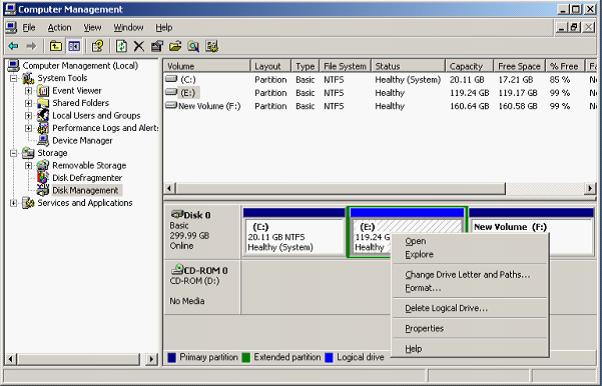Screen dimensions: 602x386
Task: Select the Performance Logs and Alerts icon
Action: (x=43, y=128)
